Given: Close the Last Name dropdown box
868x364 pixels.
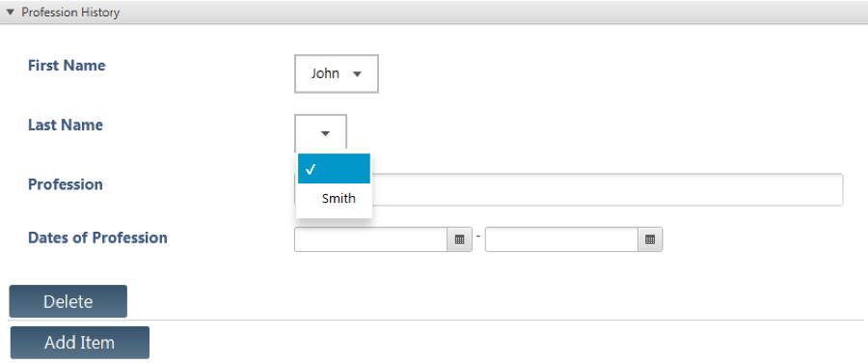Looking at the screenshot, I should point(321,133).
